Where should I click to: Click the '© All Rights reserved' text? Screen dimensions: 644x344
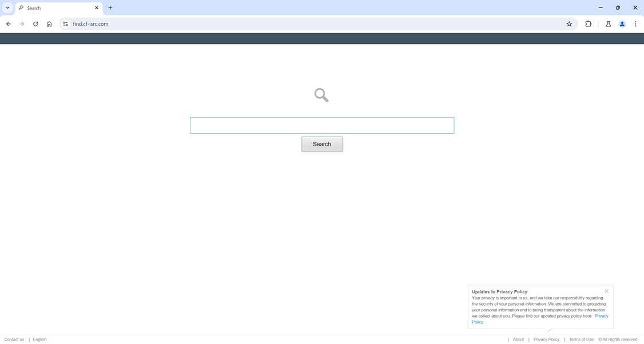point(618,339)
